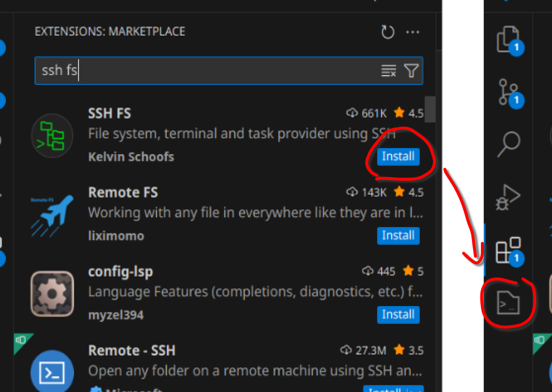The image size is (552, 392).
Task: Clear the extensions search results
Action: (389, 71)
